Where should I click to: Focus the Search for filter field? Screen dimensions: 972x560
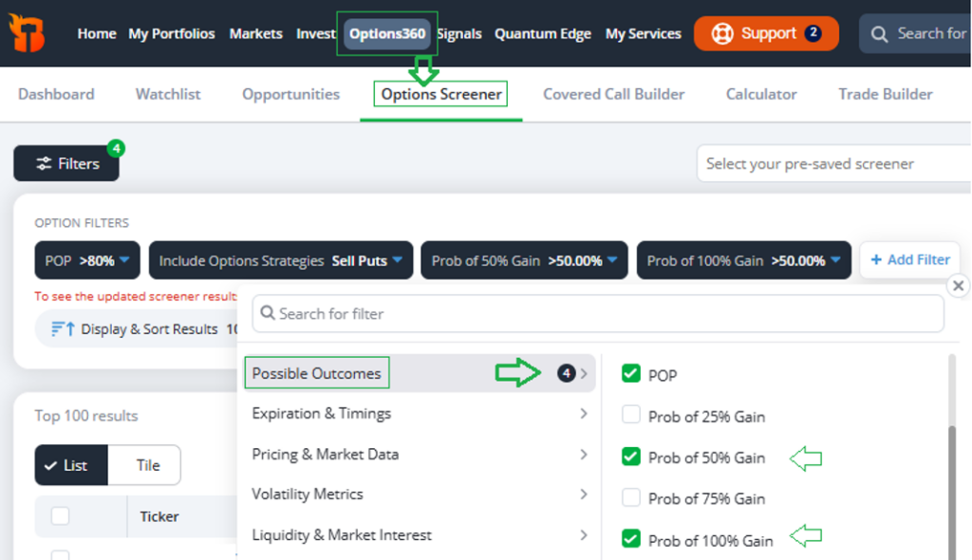[x=598, y=313]
